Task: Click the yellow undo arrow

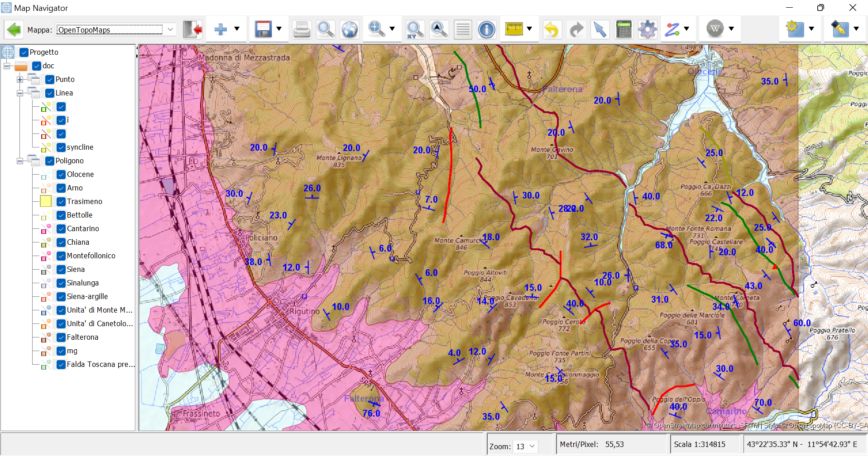Action: pos(551,30)
